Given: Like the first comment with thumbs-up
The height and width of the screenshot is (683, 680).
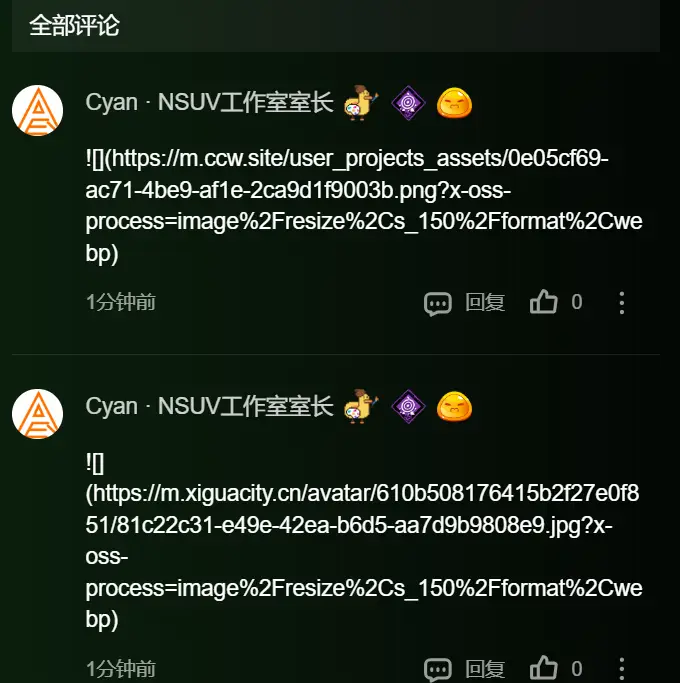Looking at the screenshot, I should 543,302.
